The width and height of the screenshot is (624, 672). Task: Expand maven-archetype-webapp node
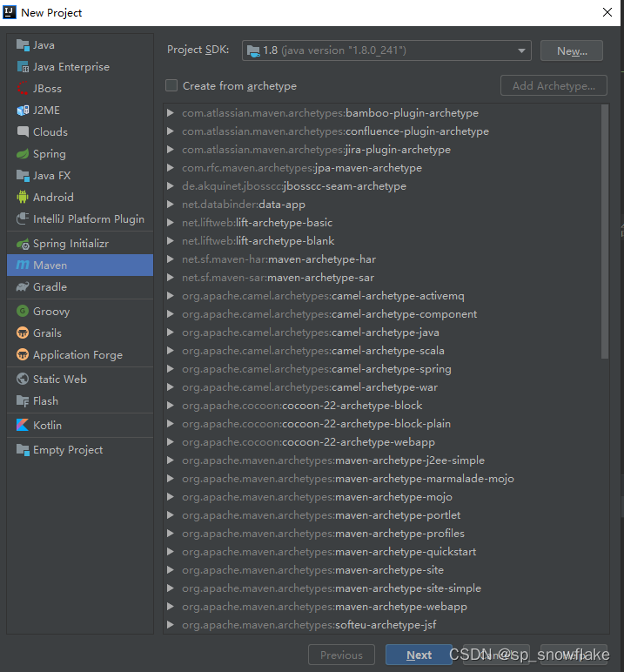(x=171, y=607)
